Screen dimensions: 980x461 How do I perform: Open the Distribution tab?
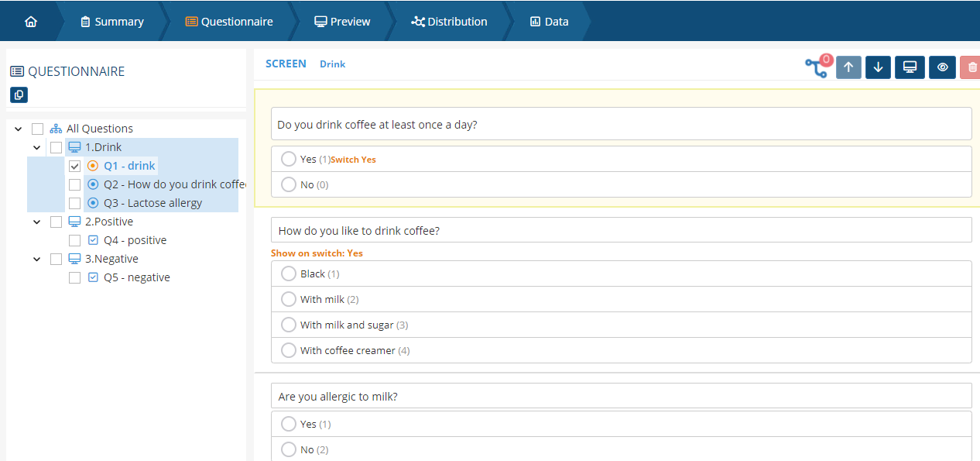pos(449,22)
